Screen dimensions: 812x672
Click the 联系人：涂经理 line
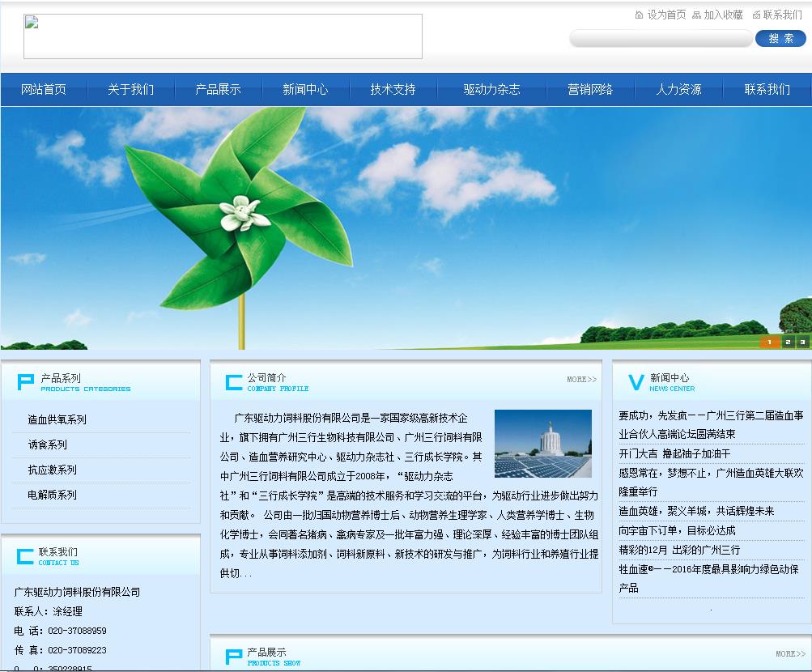48,611
